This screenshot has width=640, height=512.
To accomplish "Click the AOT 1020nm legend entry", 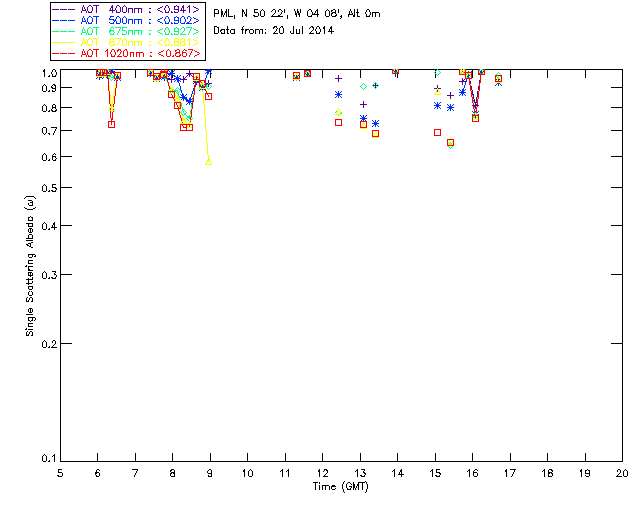I will [127, 53].
